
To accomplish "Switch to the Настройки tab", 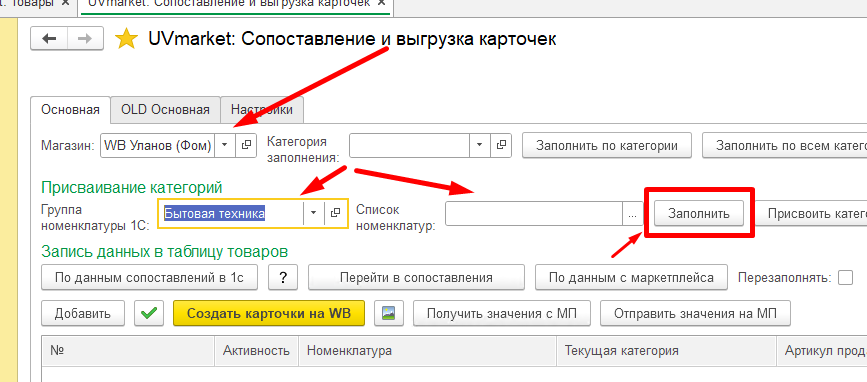I will click(x=262, y=110).
